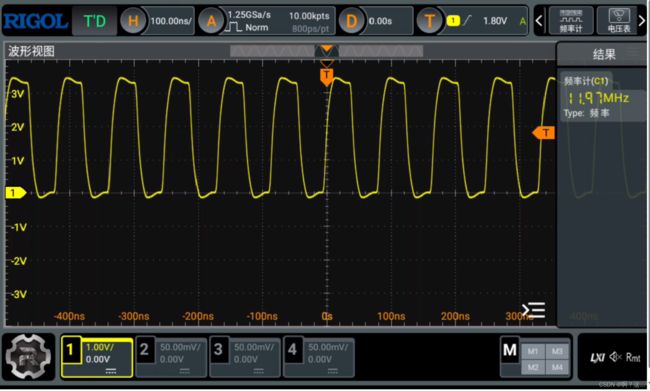Open the Math M menu
The height and width of the screenshot is (391, 650).
click(509, 350)
